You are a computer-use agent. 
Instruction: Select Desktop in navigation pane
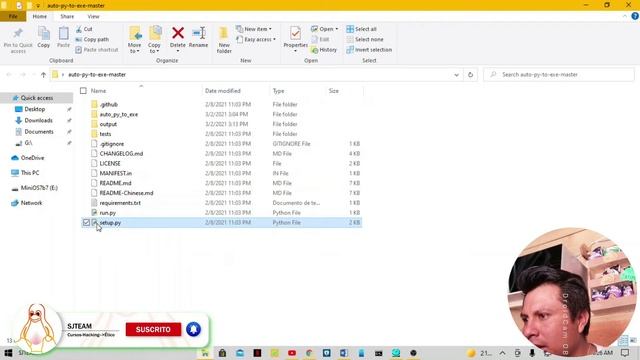pyautogui.click(x=35, y=109)
